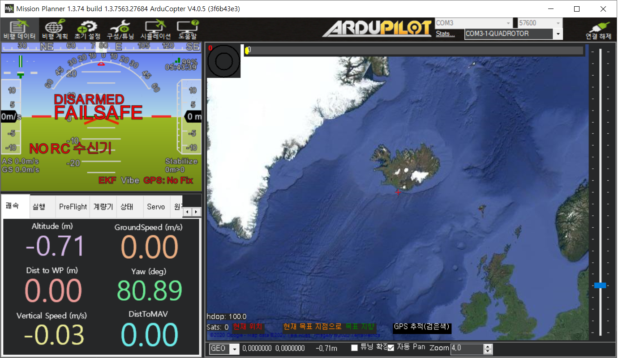Click the Altitude (m) value -0.71
Viewport: 644px width, 358px height.
pyautogui.click(x=55, y=247)
